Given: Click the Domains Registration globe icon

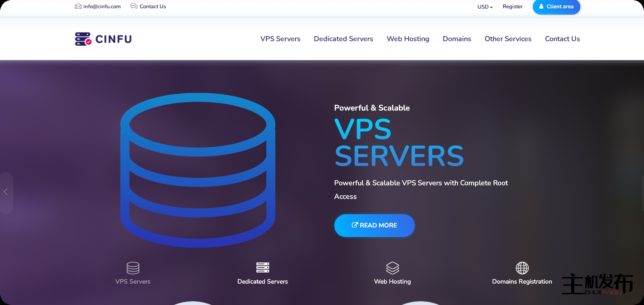Looking at the screenshot, I should click(x=522, y=268).
